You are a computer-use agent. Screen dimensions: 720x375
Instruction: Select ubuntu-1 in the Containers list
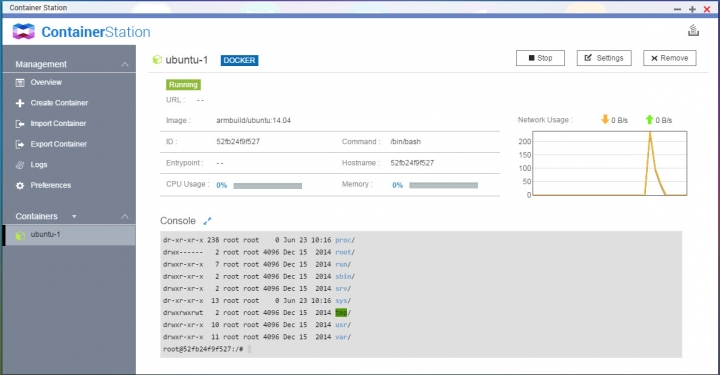tap(69, 235)
